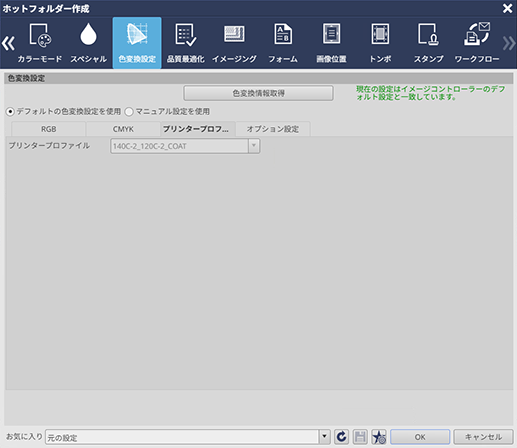
Task: Open the フォーム icon
Action: pyautogui.click(x=283, y=43)
